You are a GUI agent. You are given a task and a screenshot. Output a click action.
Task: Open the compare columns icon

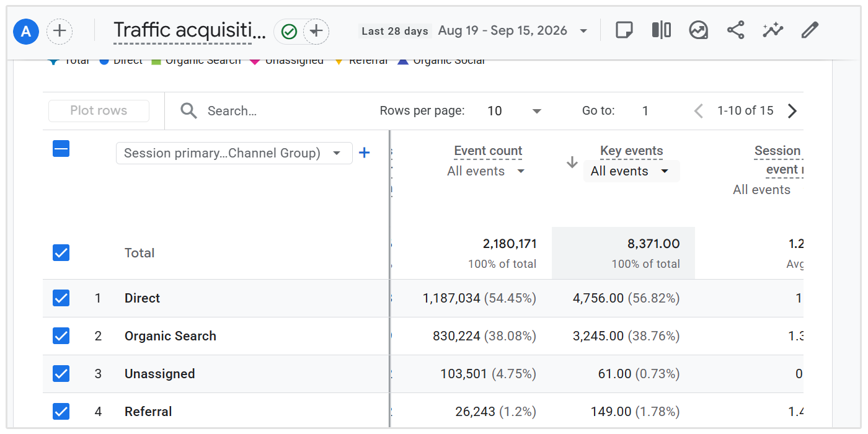coord(662,30)
